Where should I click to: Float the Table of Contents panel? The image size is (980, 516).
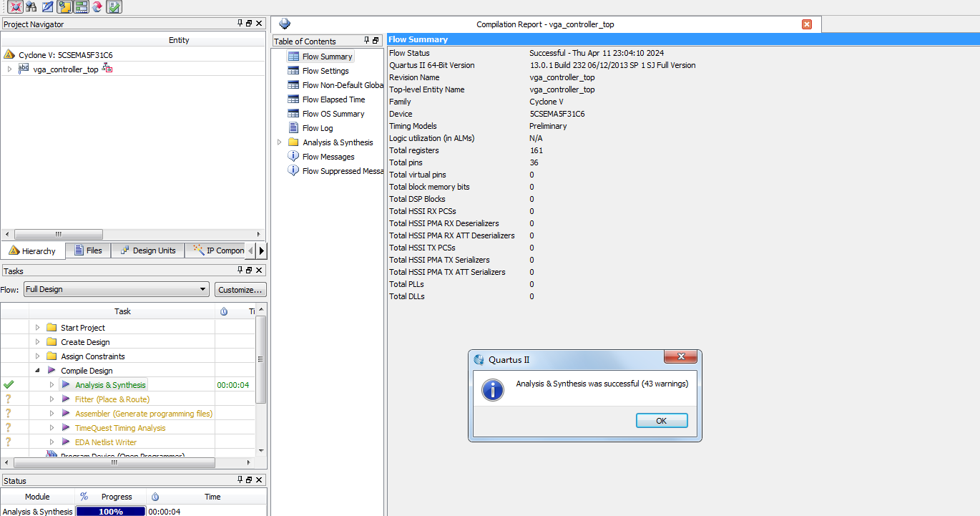(x=376, y=41)
